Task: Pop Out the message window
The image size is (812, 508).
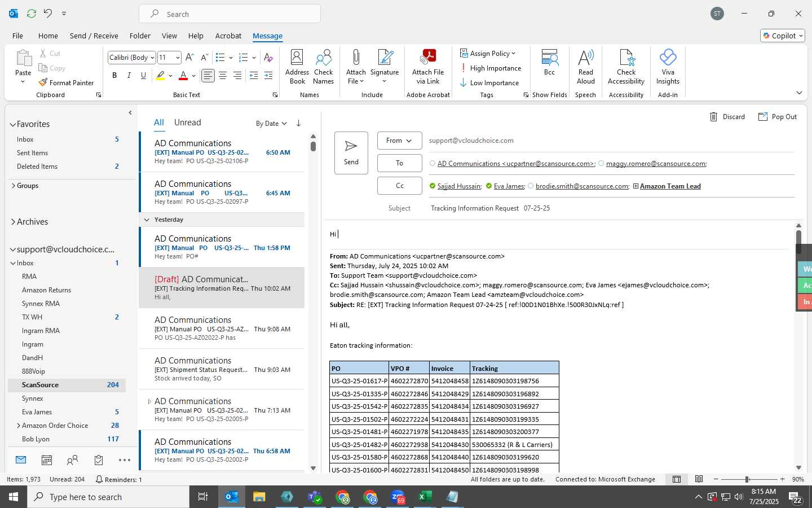Action: pyautogui.click(x=778, y=117)
